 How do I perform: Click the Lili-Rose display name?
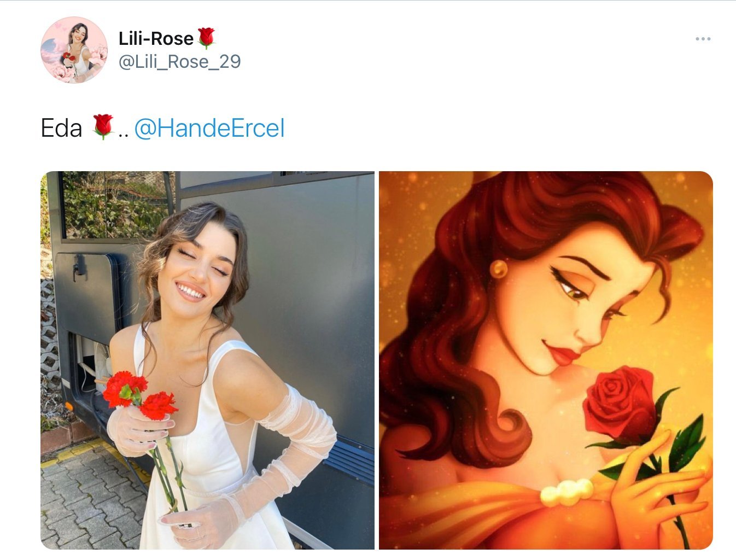[156, 38]
